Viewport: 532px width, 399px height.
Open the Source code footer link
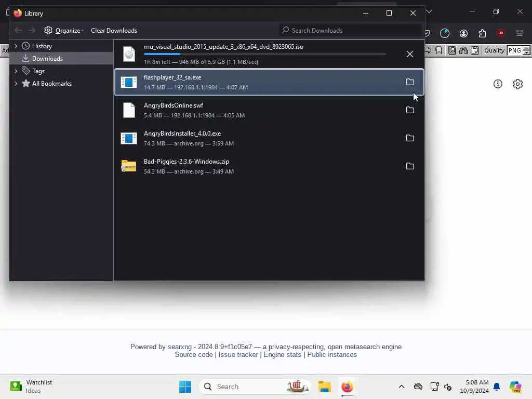tap(194, 354)
